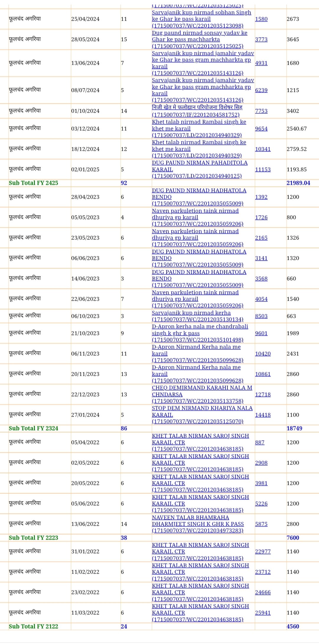Open the Sarvajanik kup nirmad sobhan Singh work
The image size is (319, 644).
tap(201, 19)
